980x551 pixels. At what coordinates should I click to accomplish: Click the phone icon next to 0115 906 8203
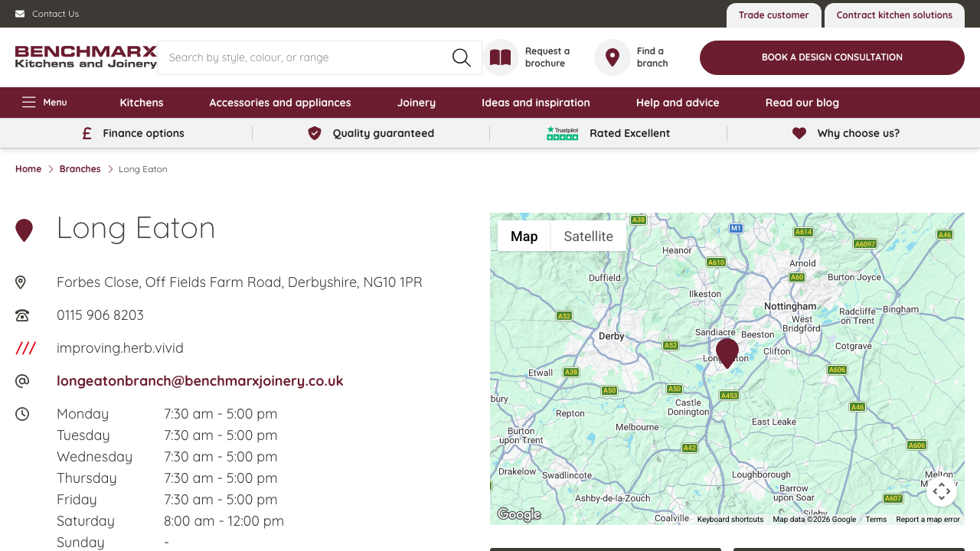21,315
